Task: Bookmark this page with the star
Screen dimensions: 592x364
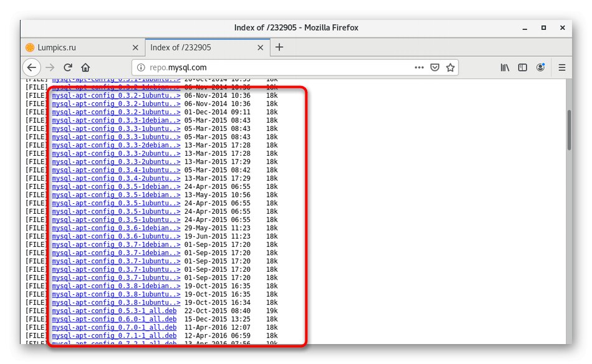Action: 450,67
